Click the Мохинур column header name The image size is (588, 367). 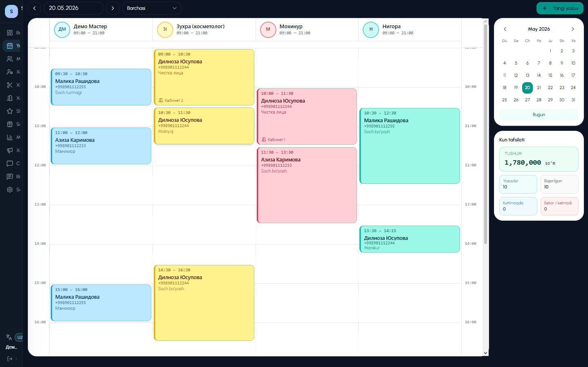click(291, 26)
